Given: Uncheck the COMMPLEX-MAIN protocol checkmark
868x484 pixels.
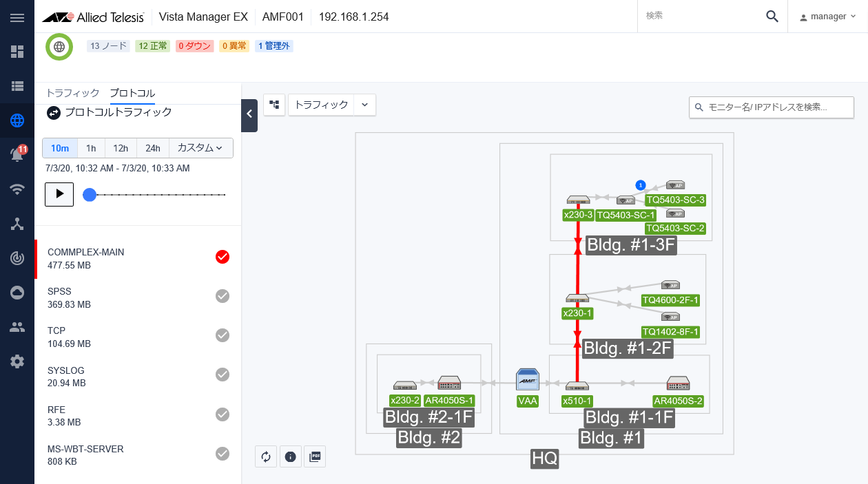Looking at the screenshot, I should pyautogui.click(x=223, y=257).
